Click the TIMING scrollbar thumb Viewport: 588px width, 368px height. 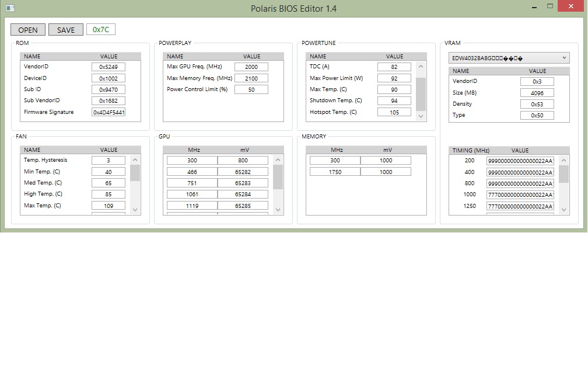pyautogui.click(x=563, y=174)
